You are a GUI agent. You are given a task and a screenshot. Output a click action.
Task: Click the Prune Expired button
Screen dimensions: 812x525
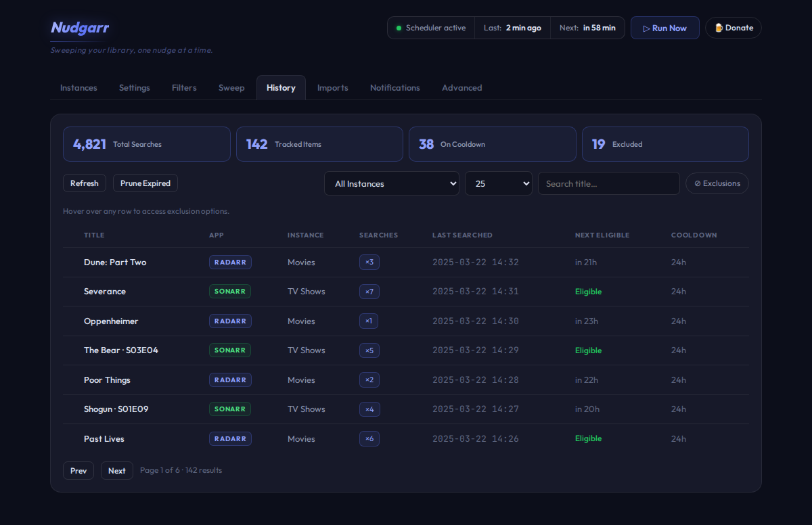tap(145, 183)
